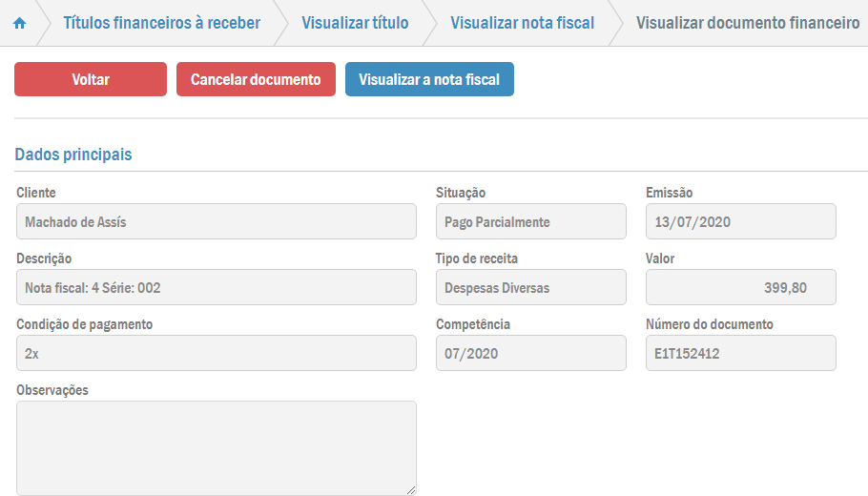Navigate to Visualizar título breadcrumb
868x496 pixels.
pyautogui.click(x=355, y=23)
